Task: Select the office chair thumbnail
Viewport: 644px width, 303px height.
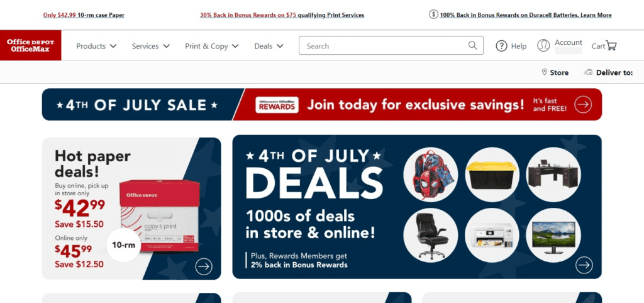Action: (430, 235)
